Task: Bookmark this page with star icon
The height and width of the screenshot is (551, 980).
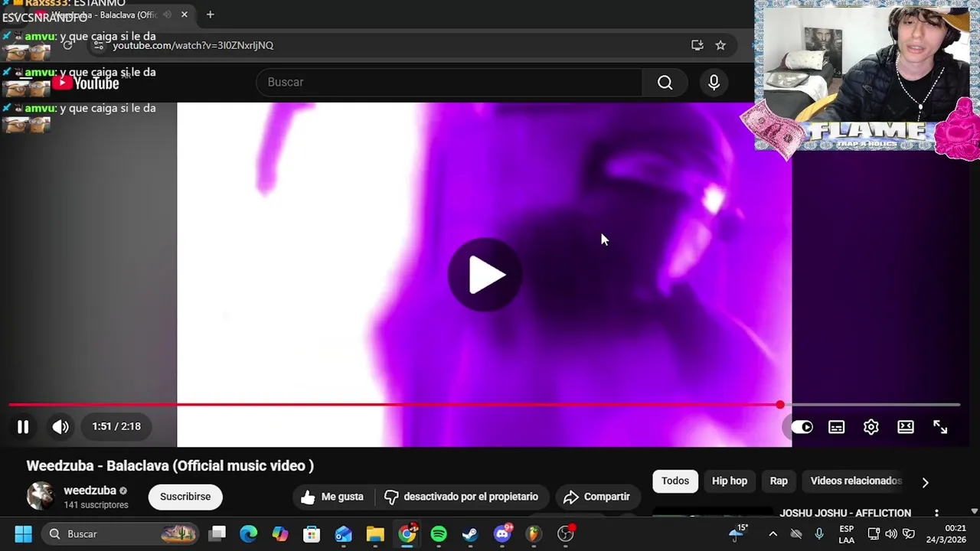Action: click(720, 45)
